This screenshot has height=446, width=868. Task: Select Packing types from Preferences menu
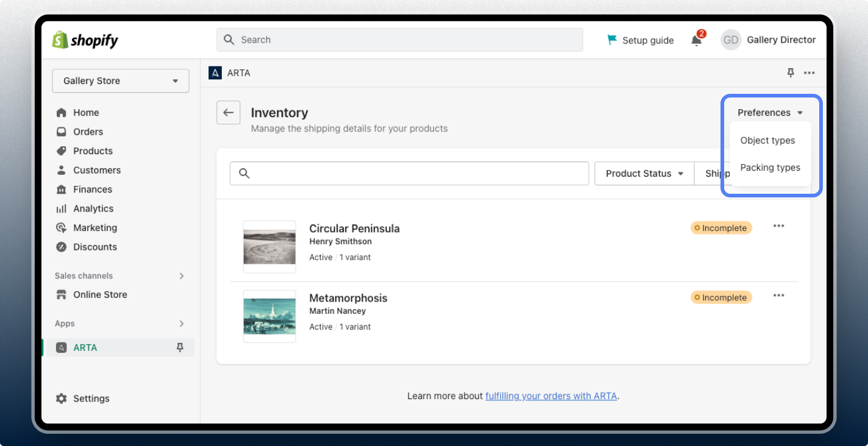[x=770, y=168]
